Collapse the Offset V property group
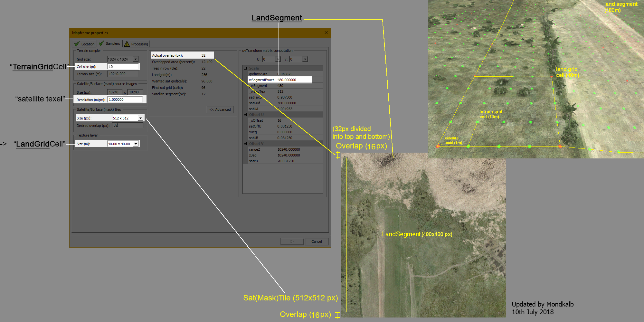Image resolution: width=644 pixels, height=322 pixels. click(x=245, y=144)
